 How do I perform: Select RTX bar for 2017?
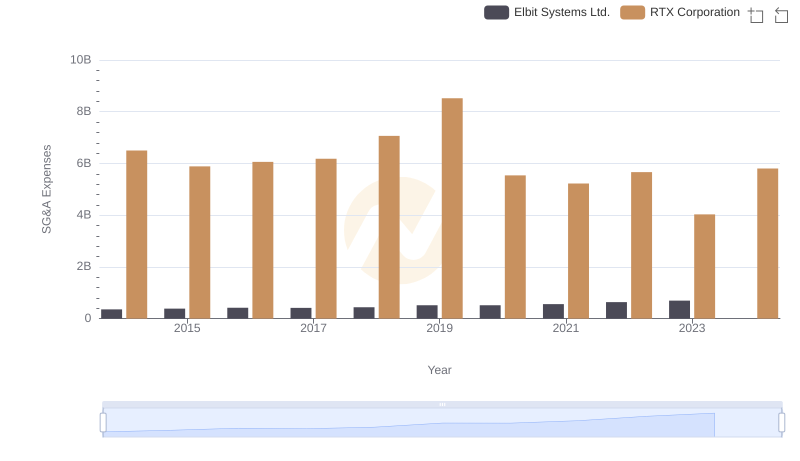326,239
